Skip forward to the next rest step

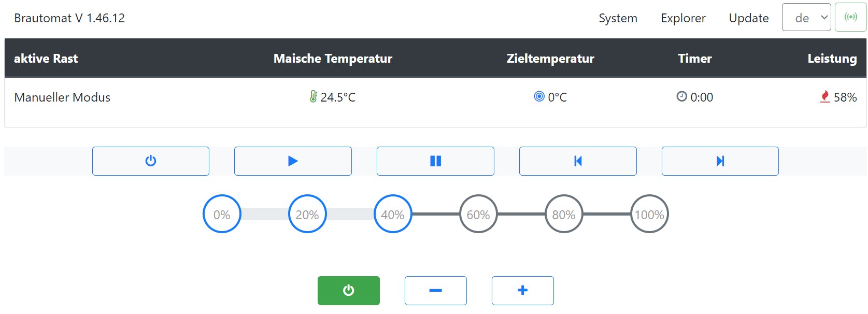720,161
